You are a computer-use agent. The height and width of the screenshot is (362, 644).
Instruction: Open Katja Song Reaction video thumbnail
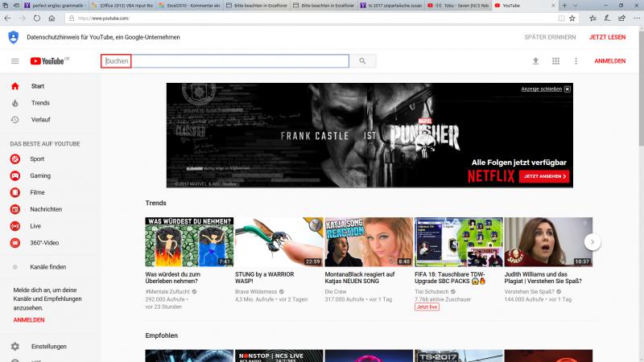click(369, 242)
